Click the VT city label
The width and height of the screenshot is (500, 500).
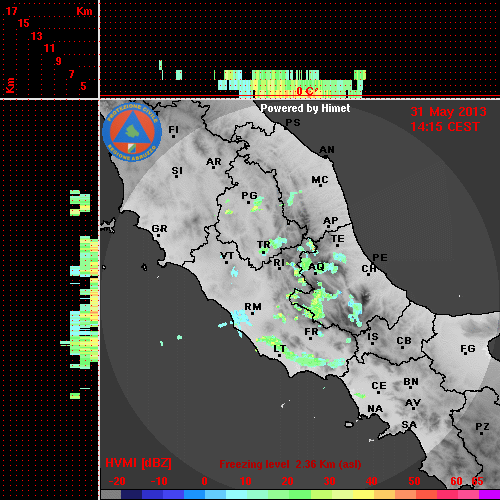click(227, 256)
